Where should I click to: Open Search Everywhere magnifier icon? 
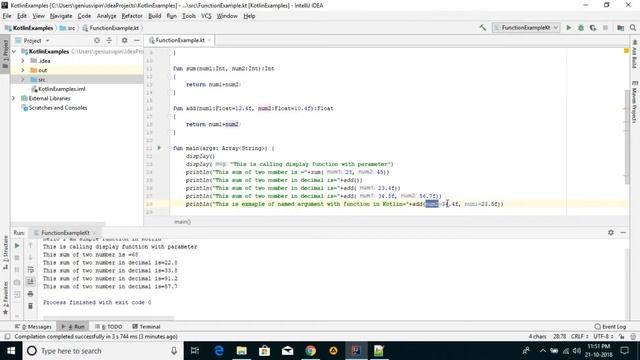tap(633, 28)
